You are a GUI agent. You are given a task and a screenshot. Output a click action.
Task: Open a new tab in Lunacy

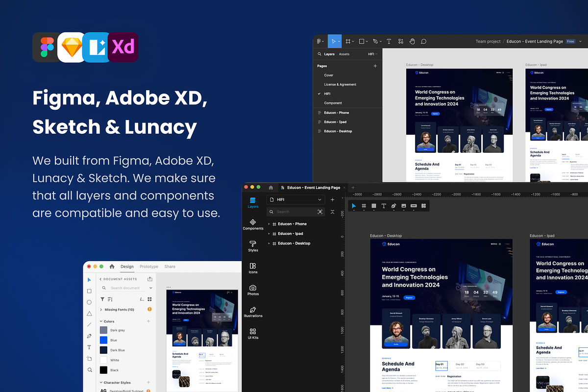click(x=352, y=188)
